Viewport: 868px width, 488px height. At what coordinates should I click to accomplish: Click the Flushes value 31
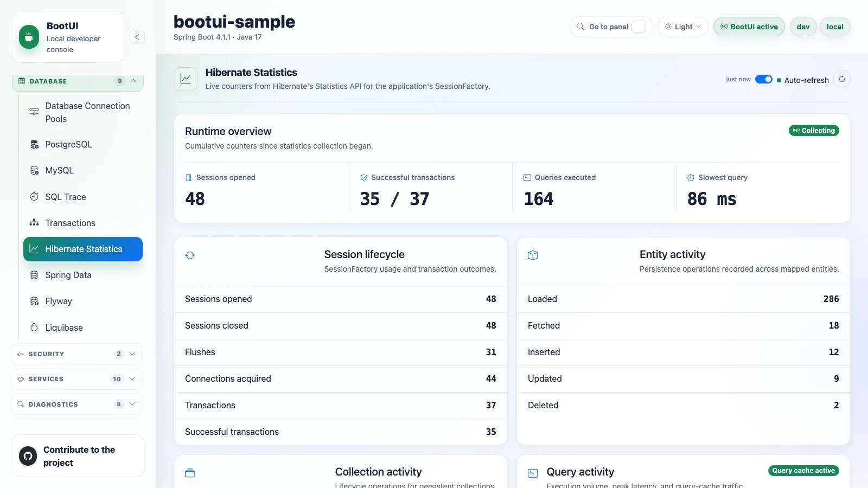(x=491, y=352)
